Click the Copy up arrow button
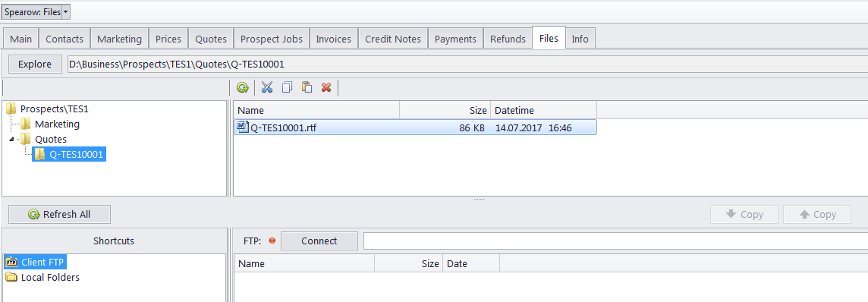 [x=817, y=214]
